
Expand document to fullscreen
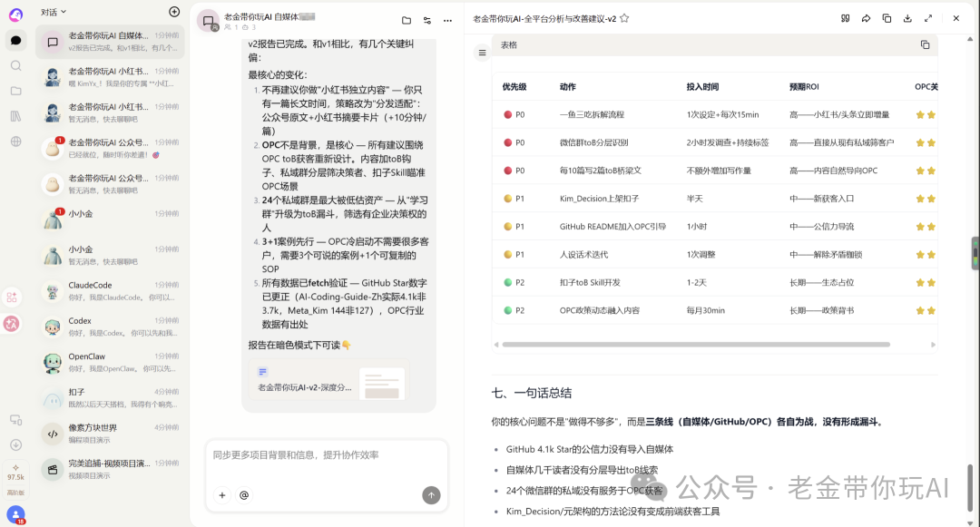(x=928, y=18)
